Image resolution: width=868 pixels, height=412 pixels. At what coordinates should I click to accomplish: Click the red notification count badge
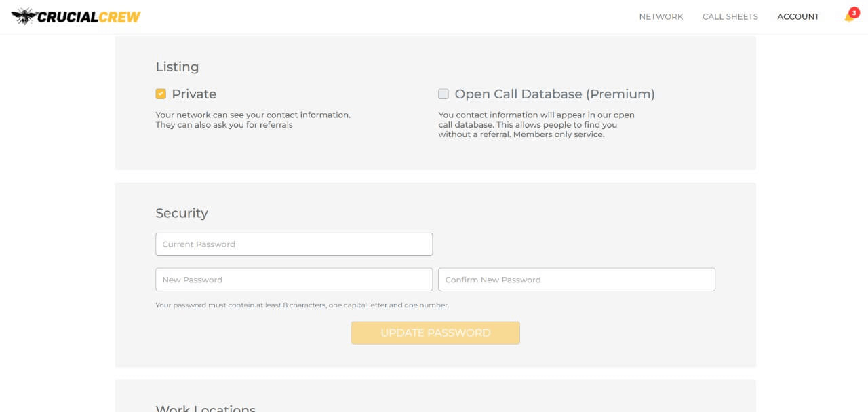point(854,12)
